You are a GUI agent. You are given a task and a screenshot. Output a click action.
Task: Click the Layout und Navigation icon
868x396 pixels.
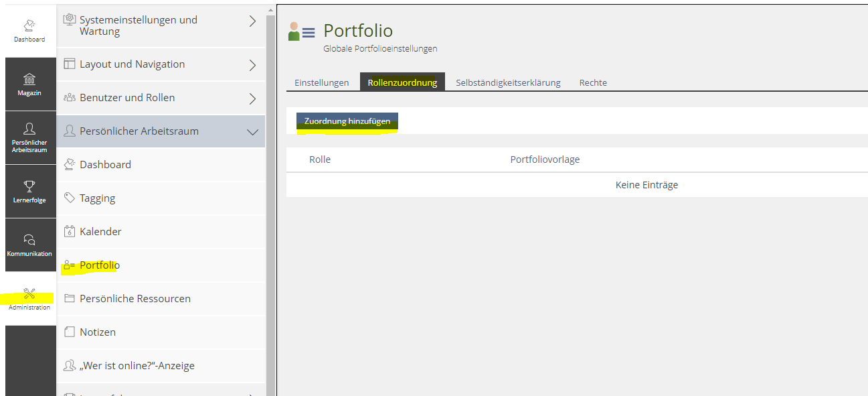pos(69,64)
